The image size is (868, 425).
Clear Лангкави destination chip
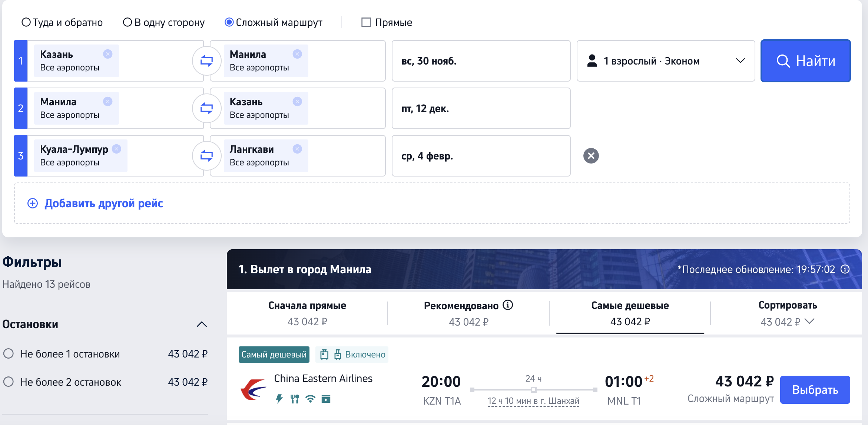[x=297, y=149]
